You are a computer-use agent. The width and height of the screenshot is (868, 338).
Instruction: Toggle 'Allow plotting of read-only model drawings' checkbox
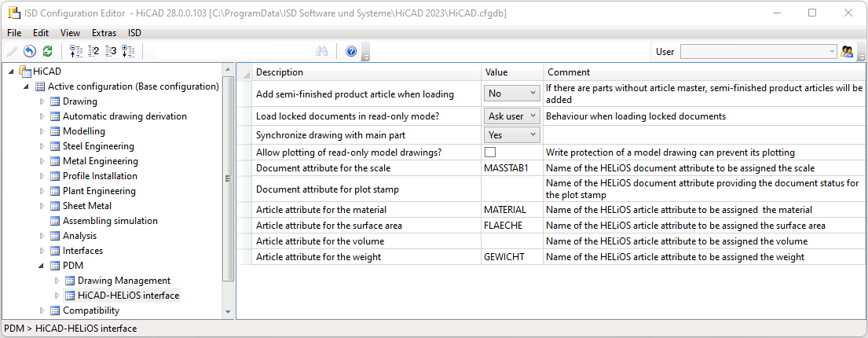[x=490, y=152]
